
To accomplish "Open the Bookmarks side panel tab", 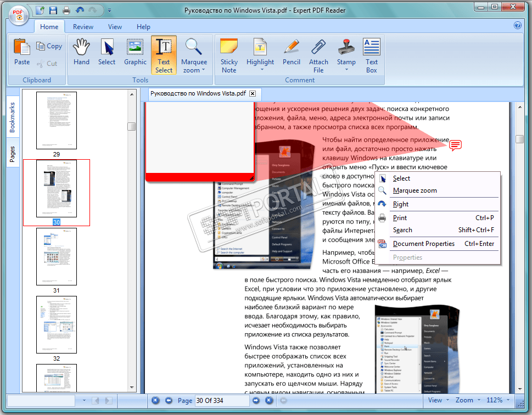I will click(13, 117).
